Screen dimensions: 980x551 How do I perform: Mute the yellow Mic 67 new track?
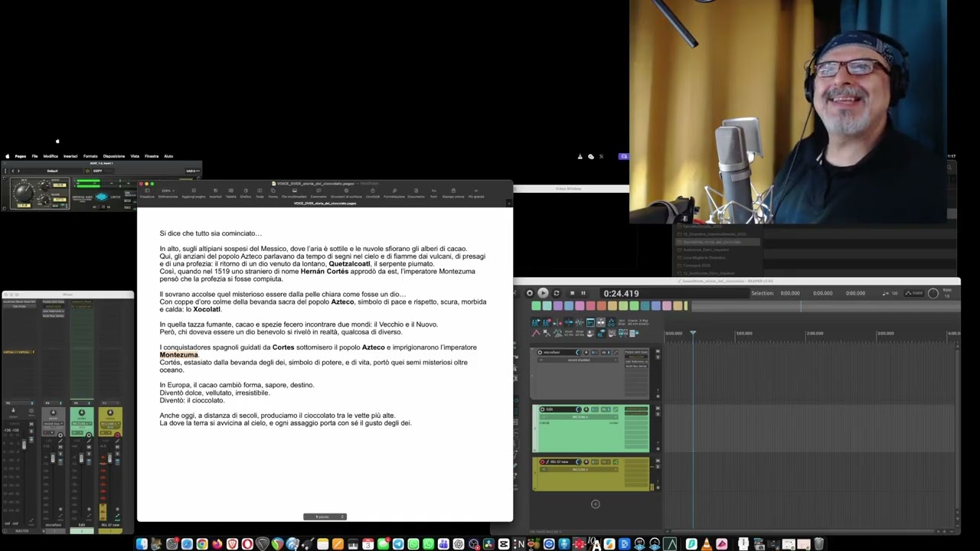[658, 461]
